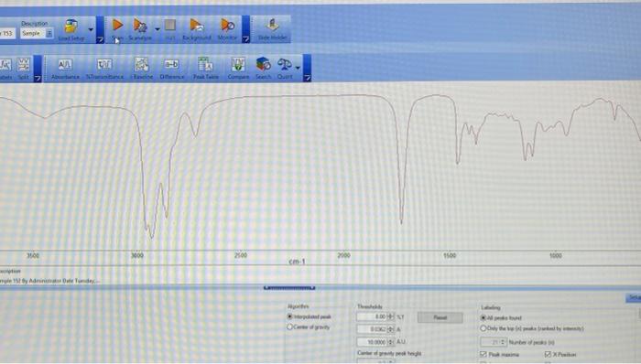
Task: Click the Background scan icon
Action: [x=196, y=26]
